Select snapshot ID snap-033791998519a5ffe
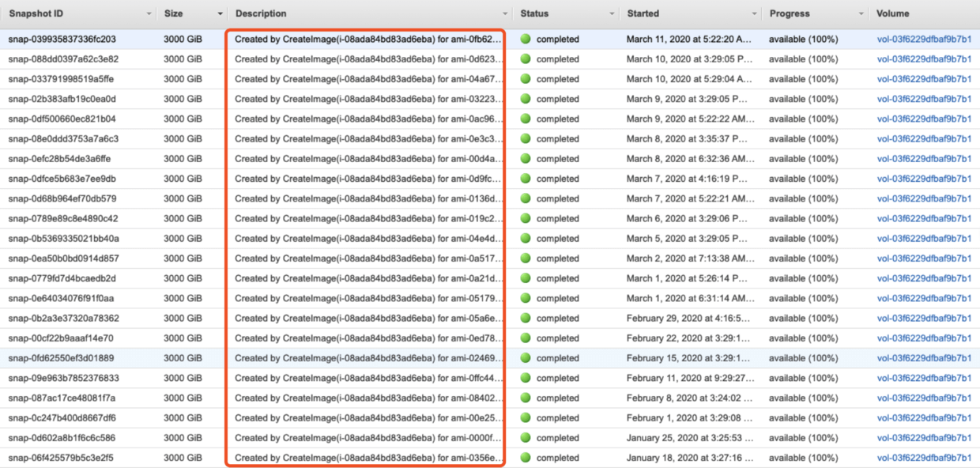This screenshot has width=980, height=468. point(61,79)
